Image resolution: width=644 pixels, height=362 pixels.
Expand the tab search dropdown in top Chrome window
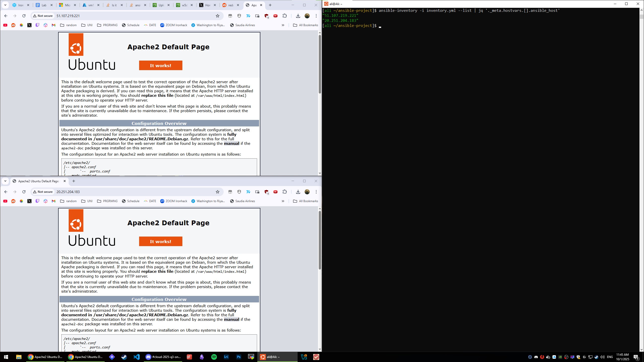point(5,5)
